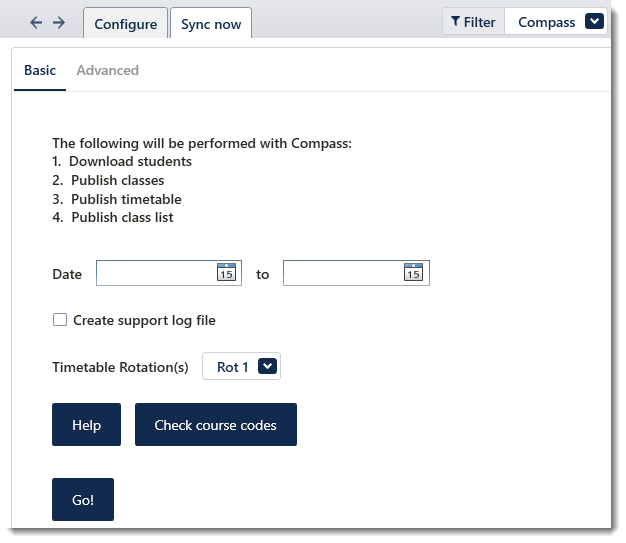Click the forward arrow icon
The height and width of the screenshot is (543, 626).
pos(59,22)
